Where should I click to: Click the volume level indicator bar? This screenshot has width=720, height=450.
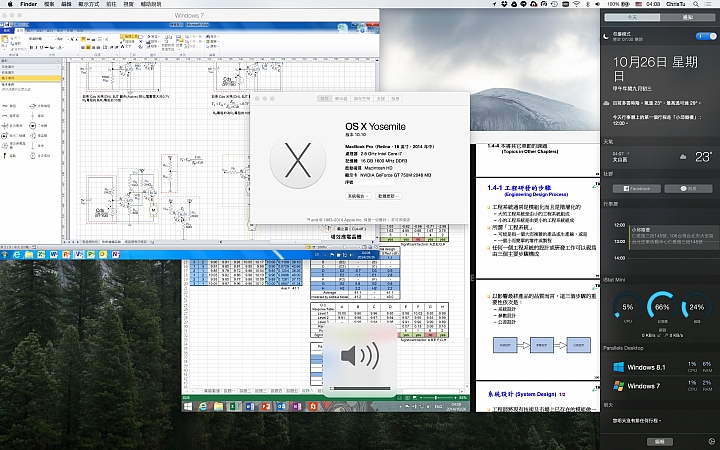(x=359, y=386)
